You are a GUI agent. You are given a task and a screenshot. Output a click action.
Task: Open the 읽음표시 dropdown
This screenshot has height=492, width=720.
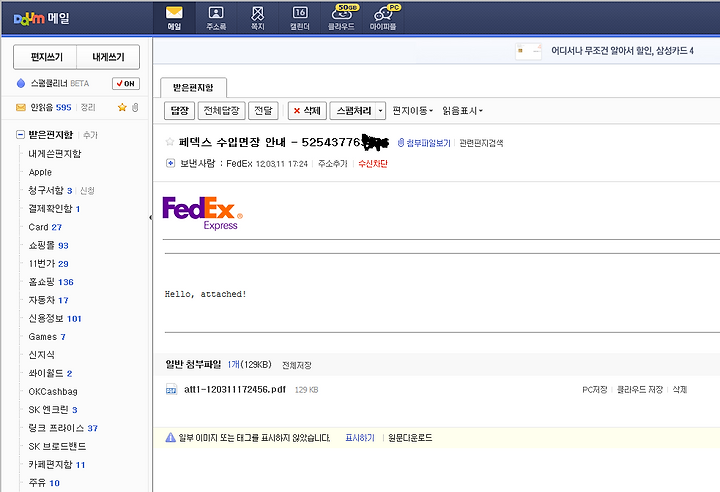[462, 111]
